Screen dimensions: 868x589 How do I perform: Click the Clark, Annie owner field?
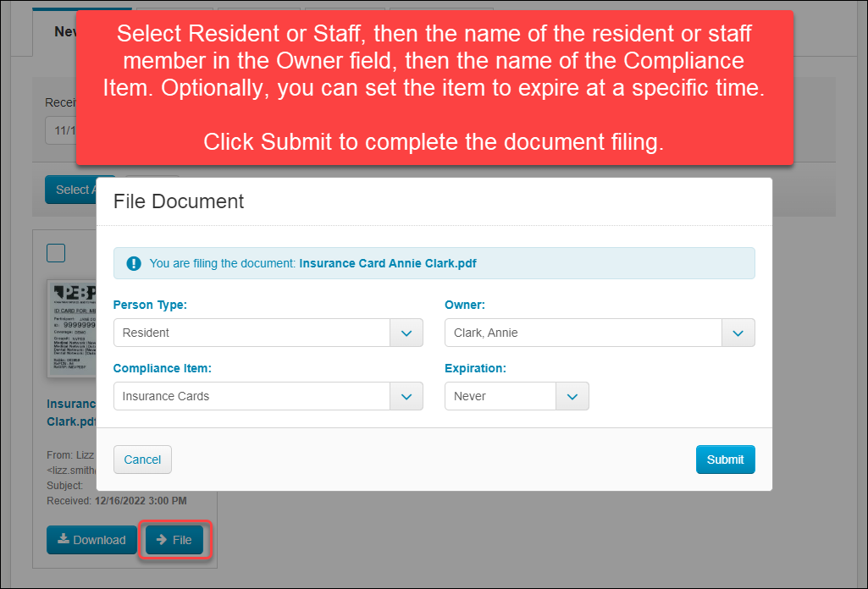583,333
